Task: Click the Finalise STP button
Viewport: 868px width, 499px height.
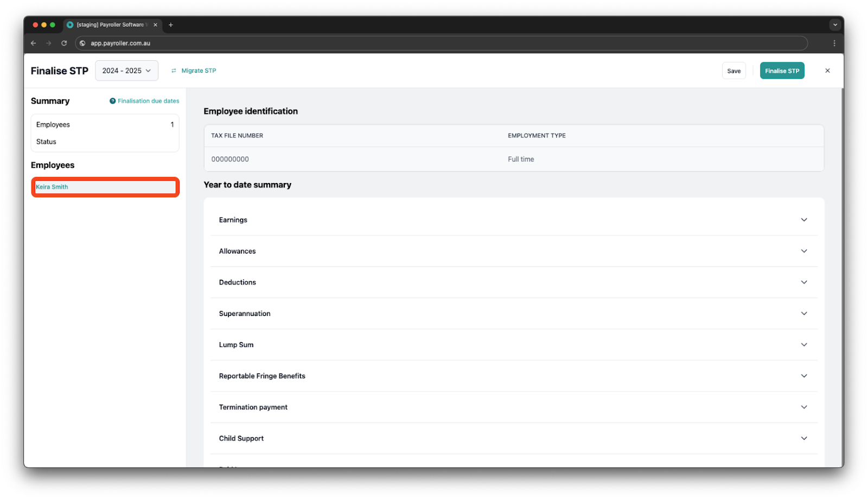Action: 782,71
